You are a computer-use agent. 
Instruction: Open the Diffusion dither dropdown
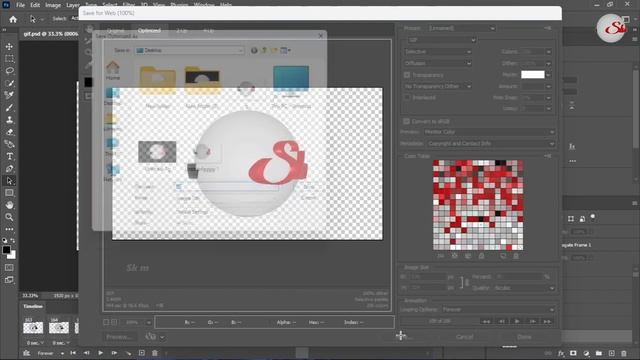point(438,63)
